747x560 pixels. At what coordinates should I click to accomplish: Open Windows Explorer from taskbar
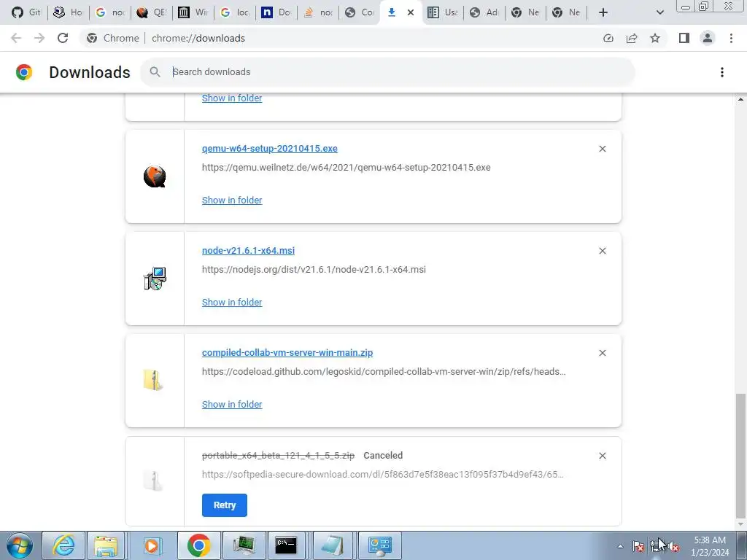(106, 545)
